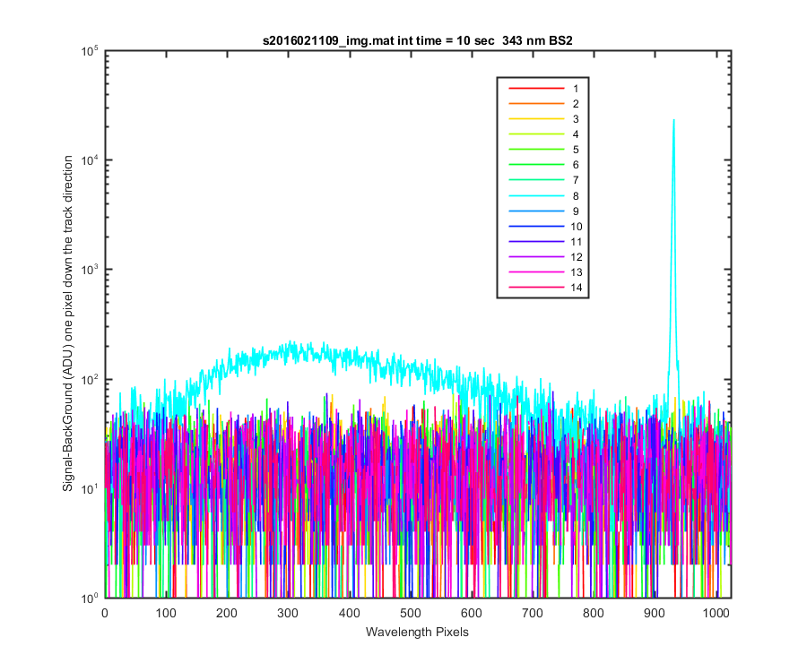Click x-axis tick label 100
The height and width of the screenshot is (672, 807).
166,613
